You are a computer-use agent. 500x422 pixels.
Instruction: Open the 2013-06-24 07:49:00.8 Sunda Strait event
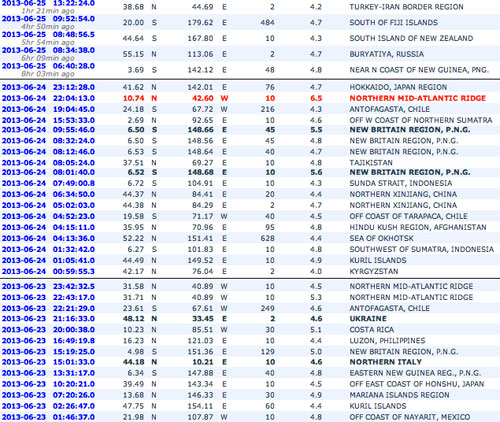coord(48,184)
